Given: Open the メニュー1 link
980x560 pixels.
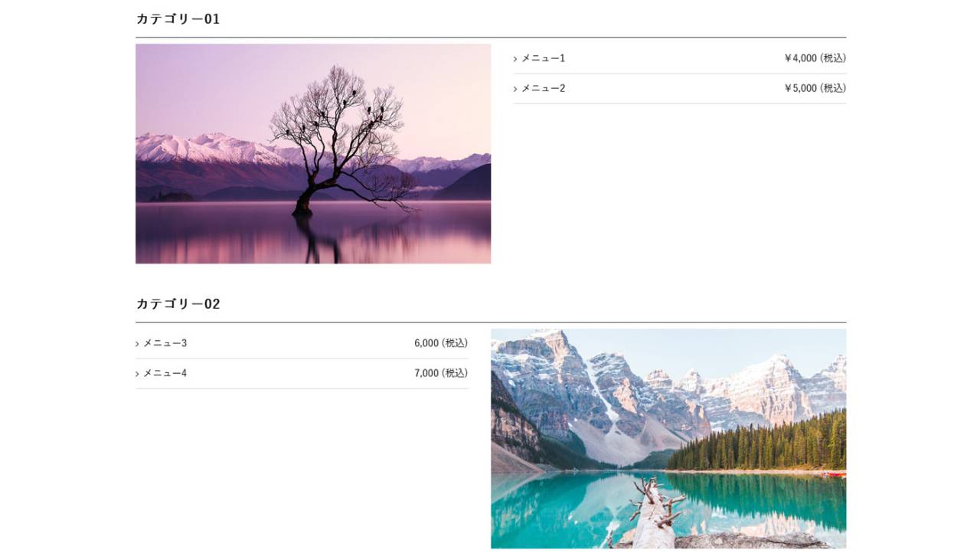Looking at the screenshot, I should (x=544, y=58).
